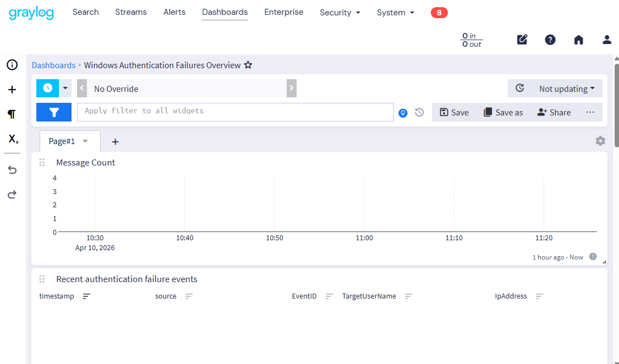Open the page configuration gear icon
Viewport: 619px width, 364px height.
coord(600,141)
